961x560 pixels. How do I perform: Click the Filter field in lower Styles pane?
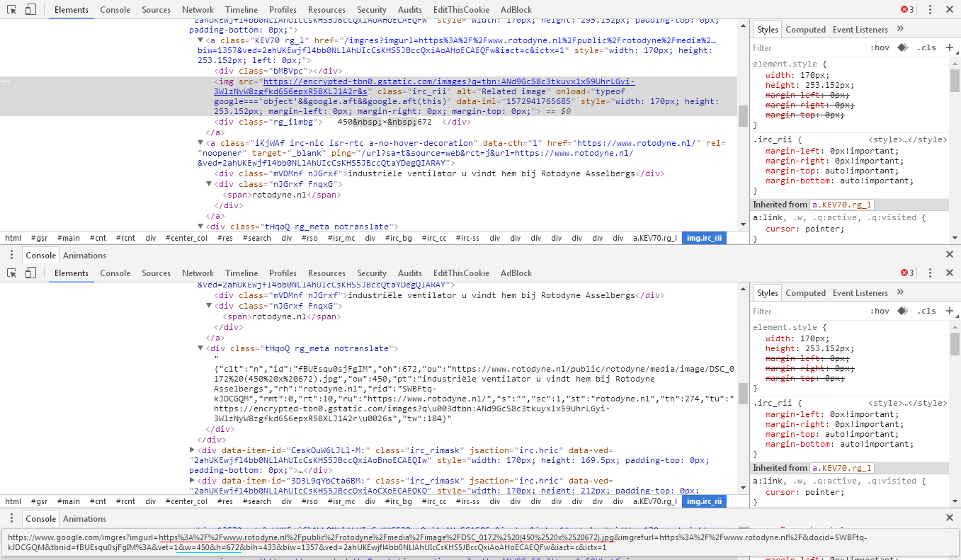[807, 311]
